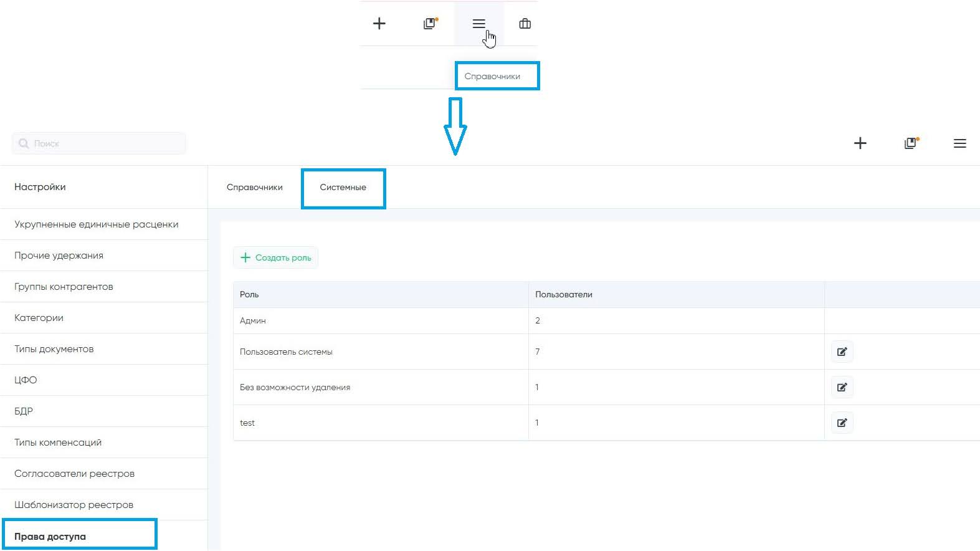The width and height of the screenshot is (980, 551).
Task: Open "Типы документов" settings item
Action: pos(54,349)
